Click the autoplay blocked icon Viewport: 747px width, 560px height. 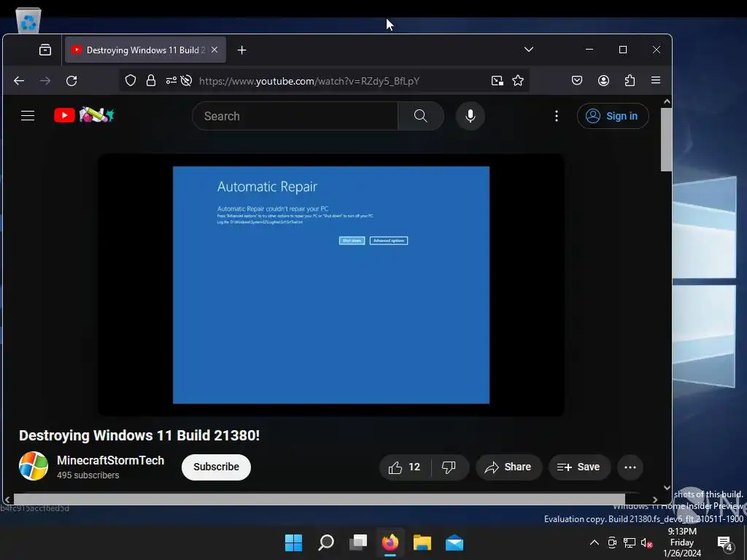pos(186,80)
